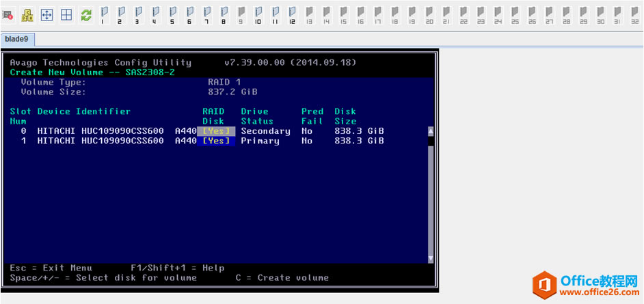Click the '837.2 GiB' volume size value

[x=232, y=92]
